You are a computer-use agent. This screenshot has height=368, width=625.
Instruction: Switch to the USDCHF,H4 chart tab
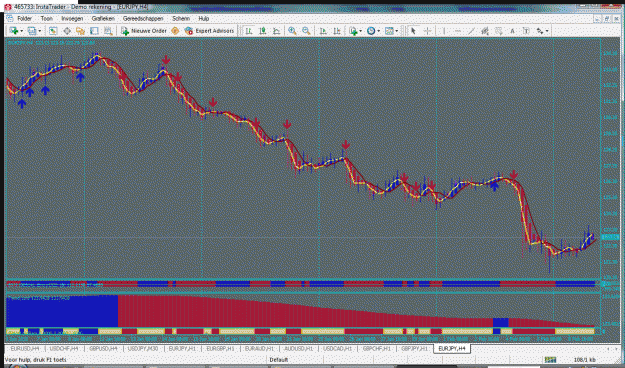point(64,348)
